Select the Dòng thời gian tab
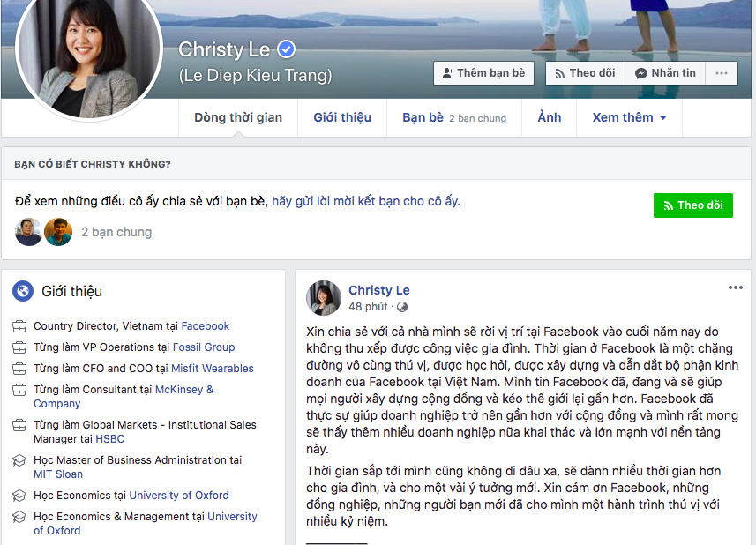This screenshot has width=756, height=545. [x=238, y=117]
